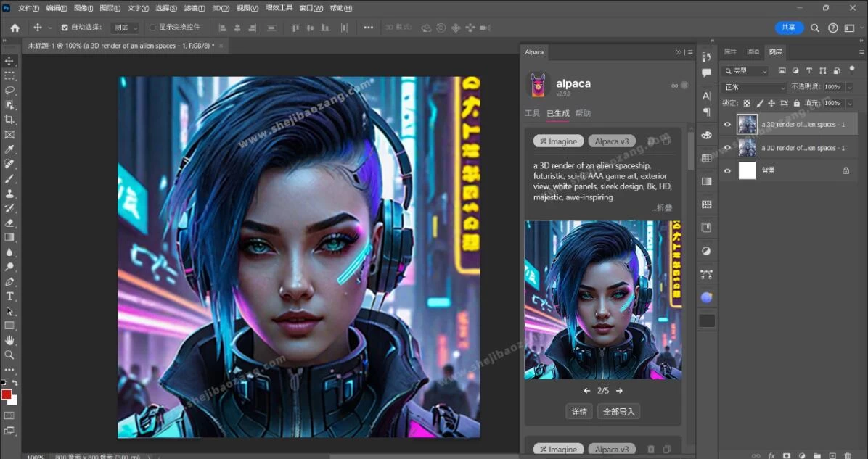The image size is (868, 459).
Task: Pick the Eyedropper tool
Action: click(x=9, y=149)
